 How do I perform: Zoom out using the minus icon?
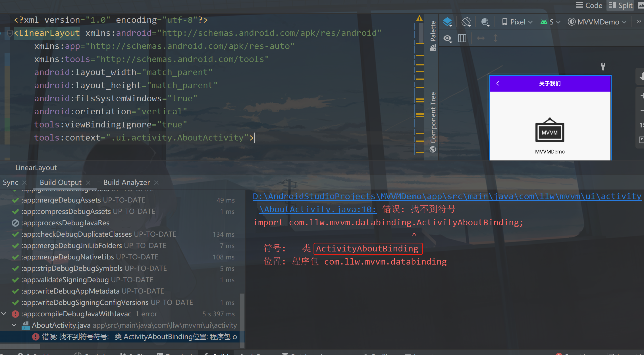pyautogui.click(x=642, y=111)
